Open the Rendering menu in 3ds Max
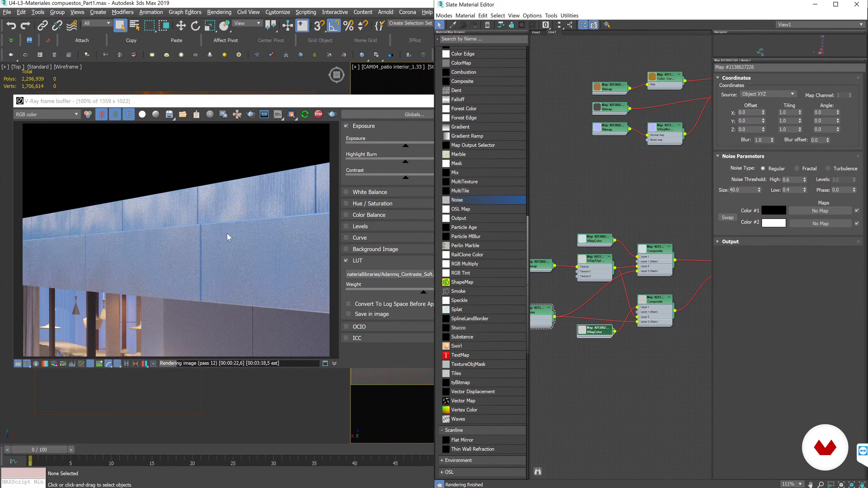This screenshot has width=868, height=488. coord(219,12)
